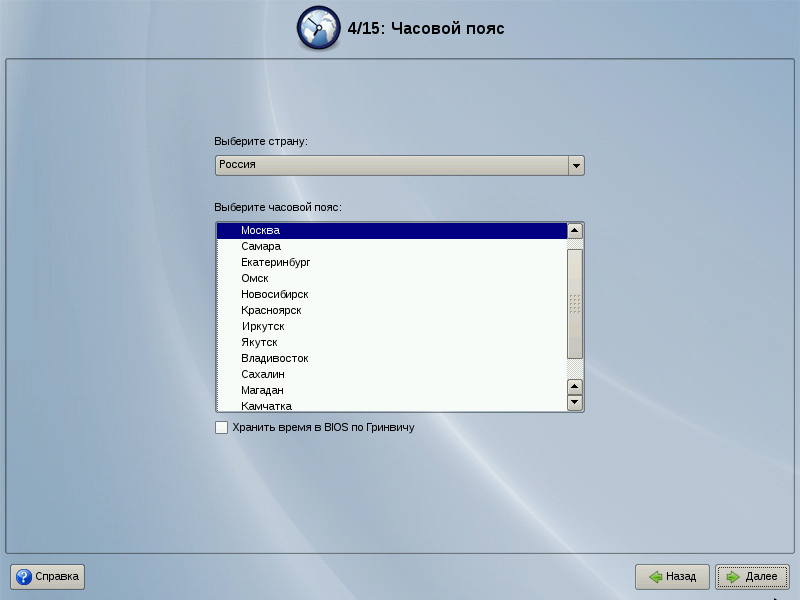Image resolution: width=800 pixels, height=600 pixels.
Task: Select Москва time zone
Action: coord(260,230)
